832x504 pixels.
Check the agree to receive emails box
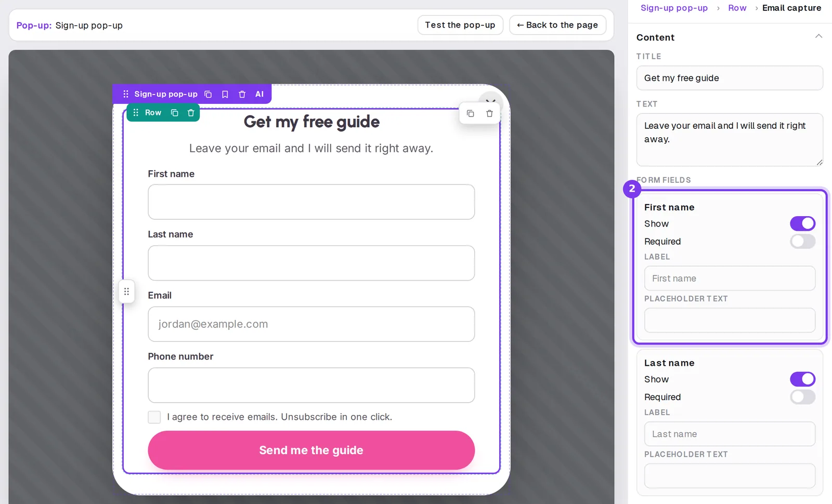(x=154, y=417)
